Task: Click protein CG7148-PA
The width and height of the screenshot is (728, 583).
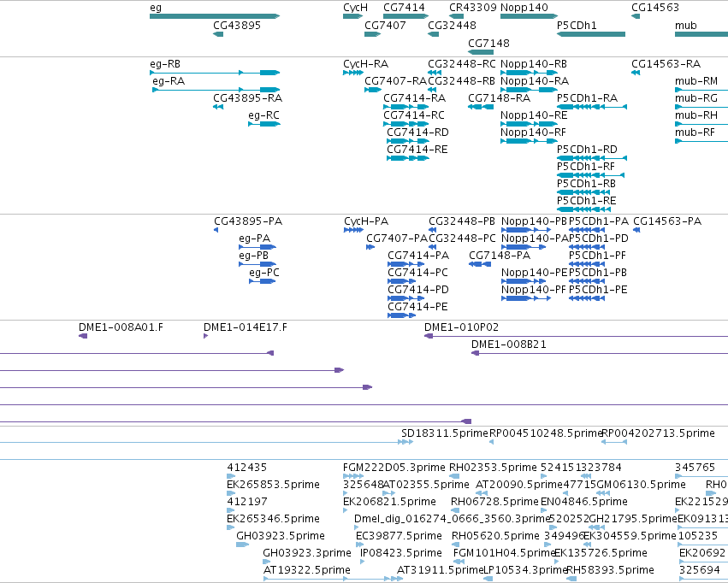Action: click(480, 264)
